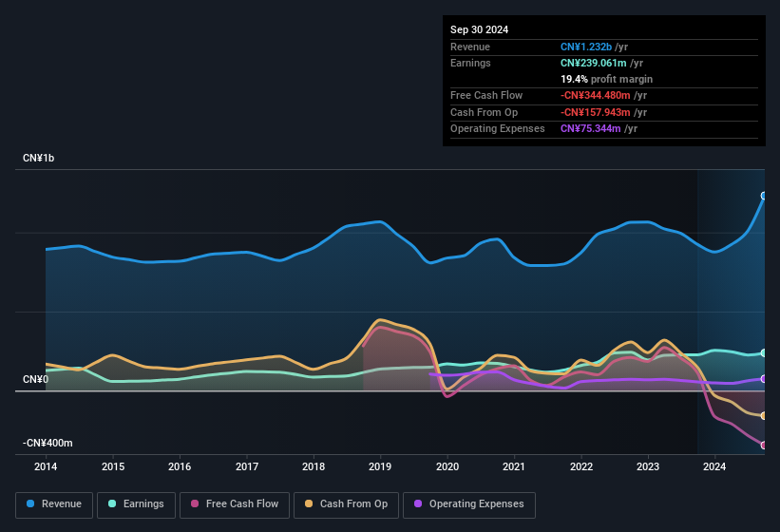Click the 2018 x-axis label
Screen dimensions: 780x532
point(314,466)
